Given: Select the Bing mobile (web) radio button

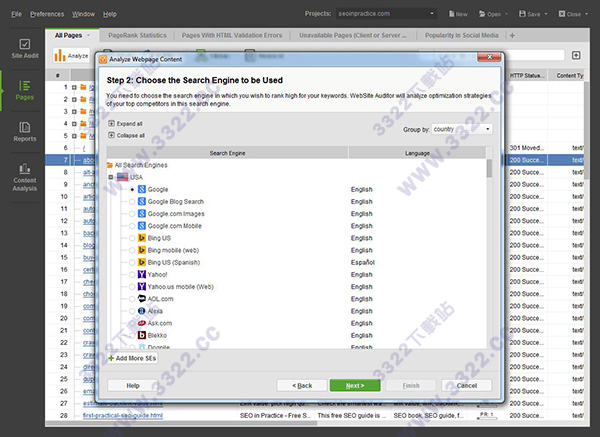Looking at the screenshot, I should 132,250.
